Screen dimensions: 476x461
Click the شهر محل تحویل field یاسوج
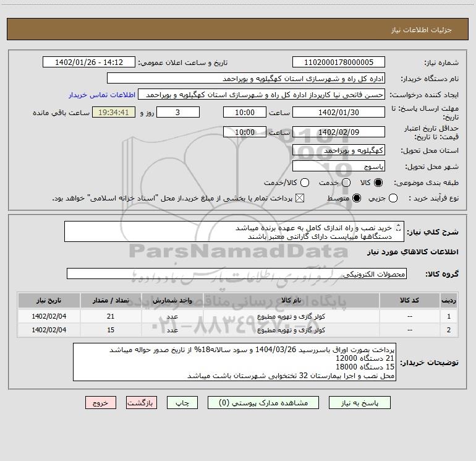[339, 166]
